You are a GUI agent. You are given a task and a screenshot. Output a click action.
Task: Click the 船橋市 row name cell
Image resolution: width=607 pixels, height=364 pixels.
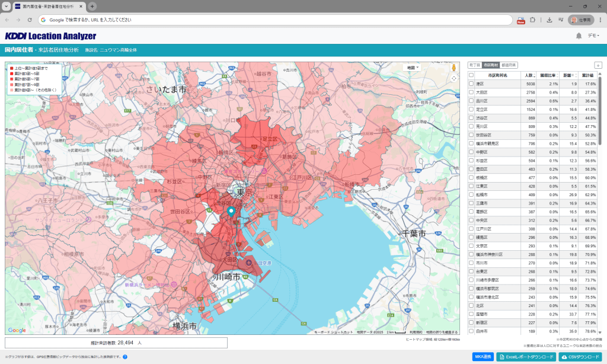pyautogui.click(x=498, y=194)
